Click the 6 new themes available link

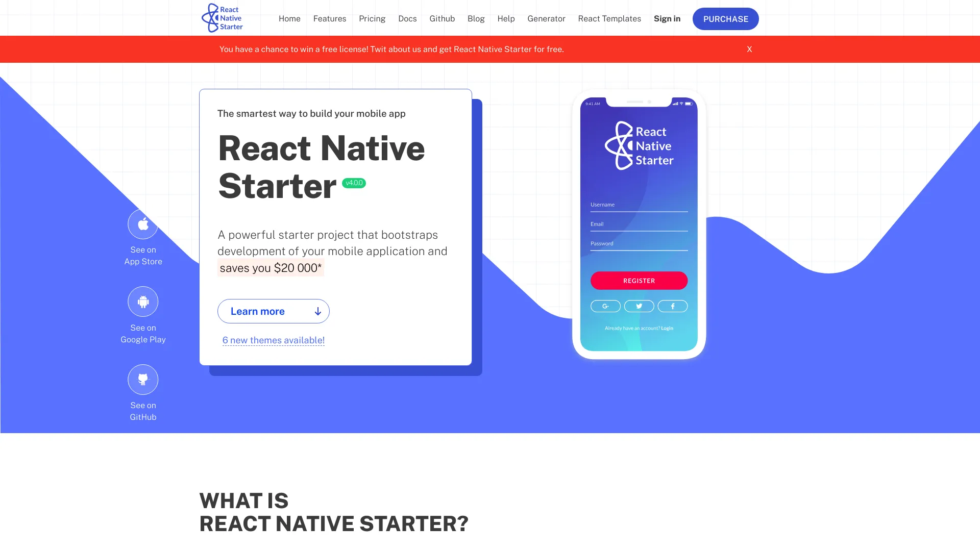273,340
